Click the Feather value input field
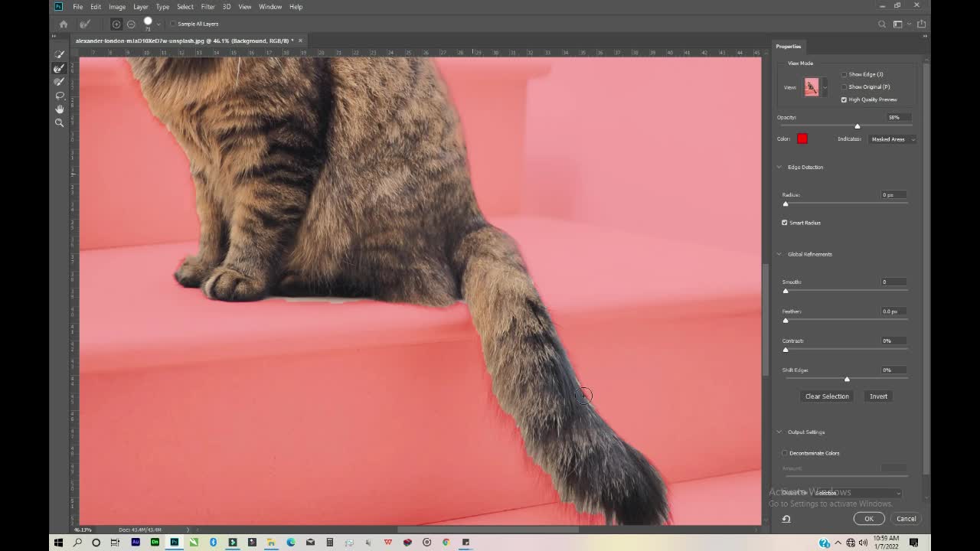 pyautogui.click(x=893, y=311)
